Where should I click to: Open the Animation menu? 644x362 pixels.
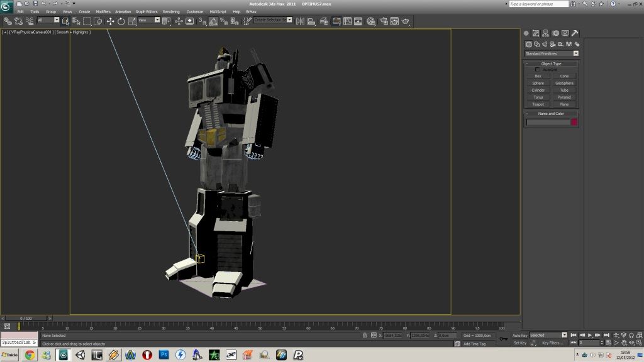pyautogui.click(x=123, y=12)
